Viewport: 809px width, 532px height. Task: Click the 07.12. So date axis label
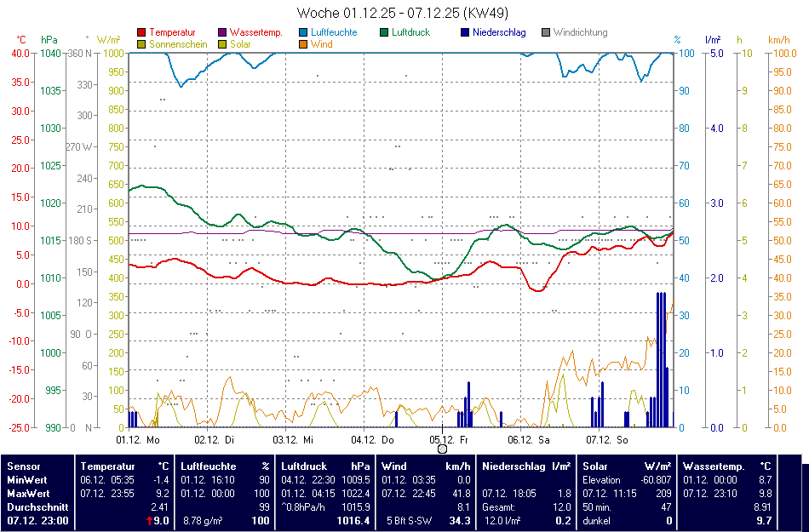pyautogui.click(x=610, y=440)
